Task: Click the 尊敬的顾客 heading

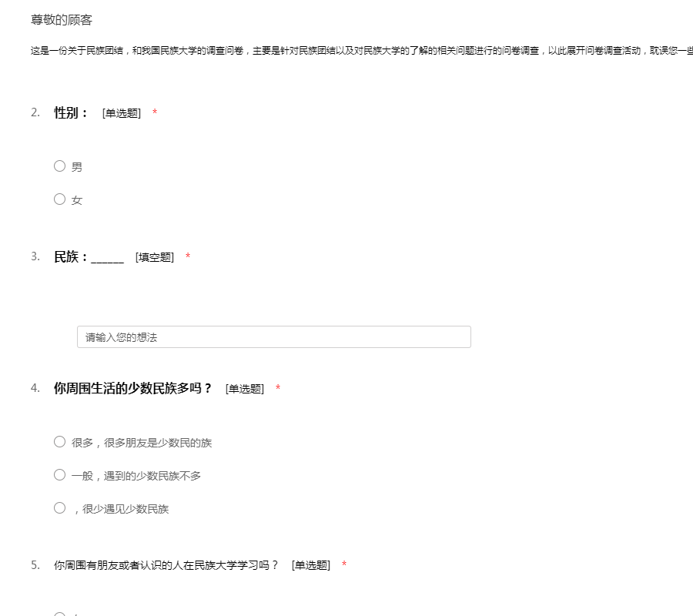Action: pos(62,20)
